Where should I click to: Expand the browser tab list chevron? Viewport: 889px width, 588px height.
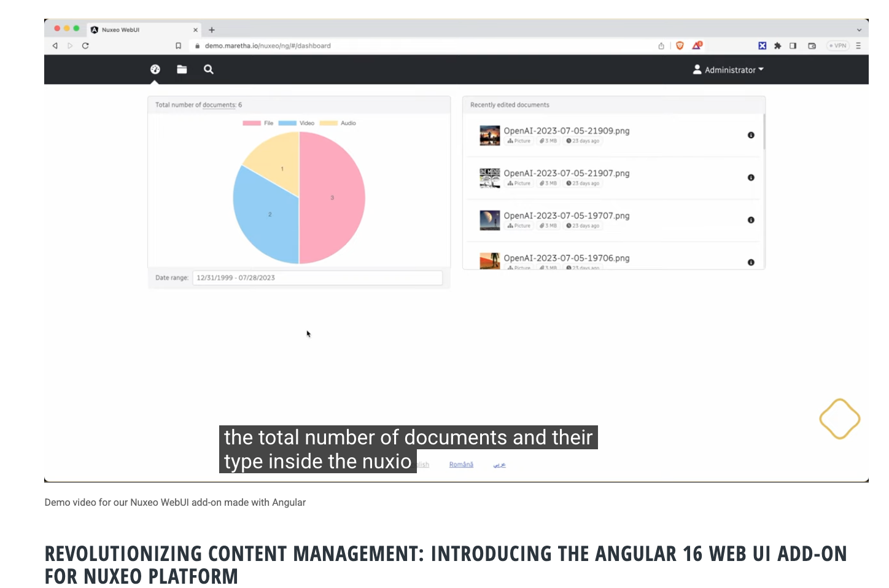click(859, 30)
